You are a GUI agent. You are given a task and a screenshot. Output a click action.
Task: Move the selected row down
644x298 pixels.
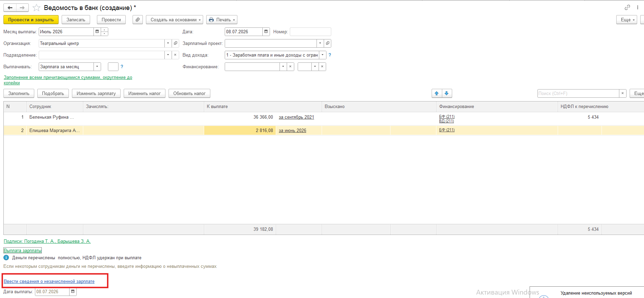pyautogui.click(x=447, y=93)
